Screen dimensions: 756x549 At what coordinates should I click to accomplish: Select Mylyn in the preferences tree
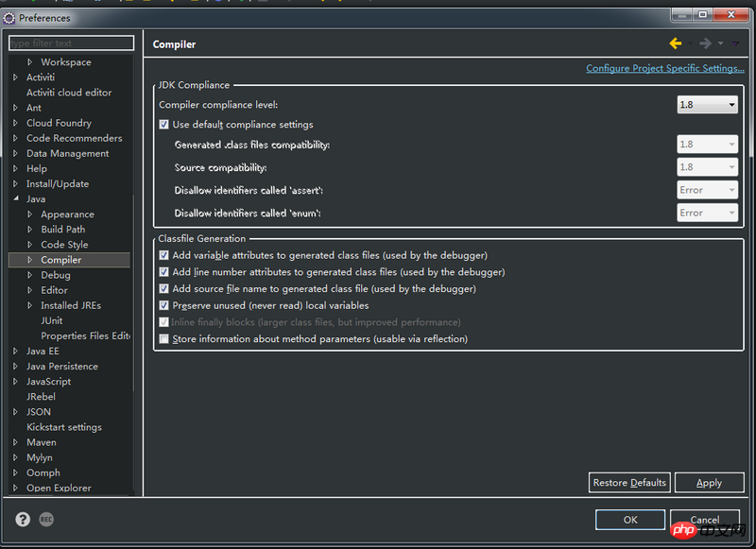[x=40, y=457]
